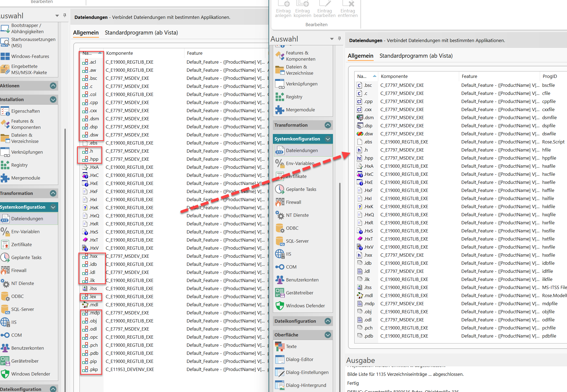
Task: Open Standardprogramm (ab Vista) tab in right window
Action: click(x=416, y=56)
